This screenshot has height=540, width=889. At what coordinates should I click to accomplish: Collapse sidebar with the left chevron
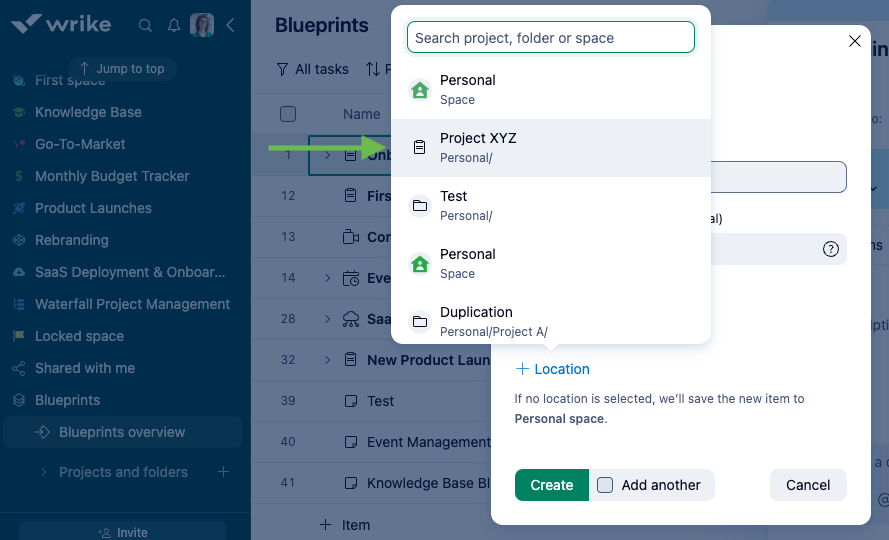pyautogui.click(x=230, y=25)
